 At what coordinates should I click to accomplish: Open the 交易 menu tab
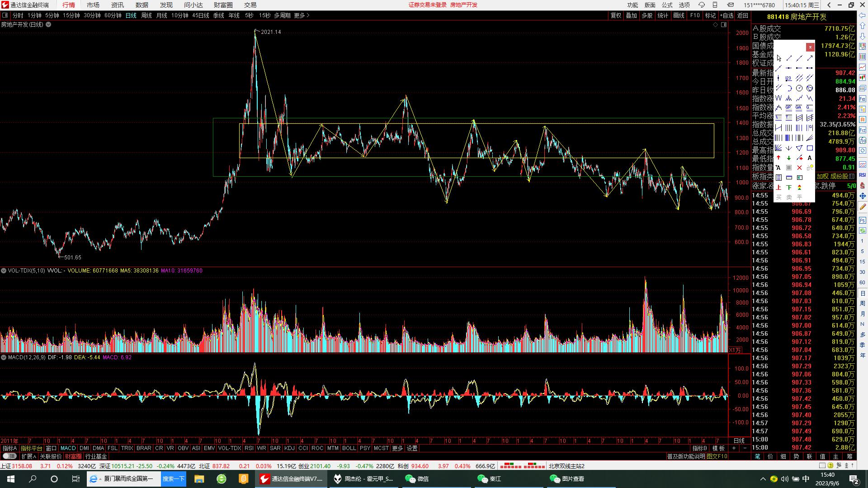(250, 5)
